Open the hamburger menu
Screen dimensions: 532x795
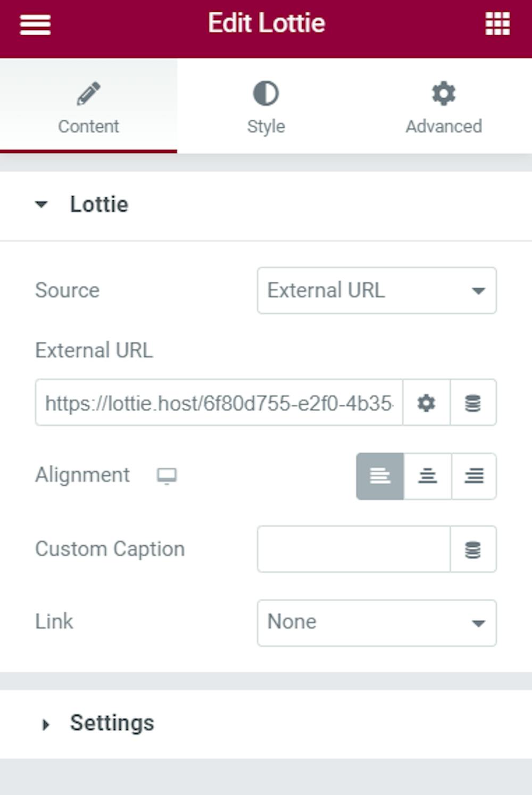35,24
